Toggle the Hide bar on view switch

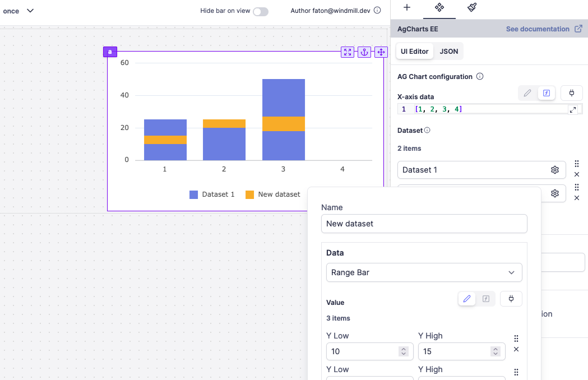coord(260,11)
